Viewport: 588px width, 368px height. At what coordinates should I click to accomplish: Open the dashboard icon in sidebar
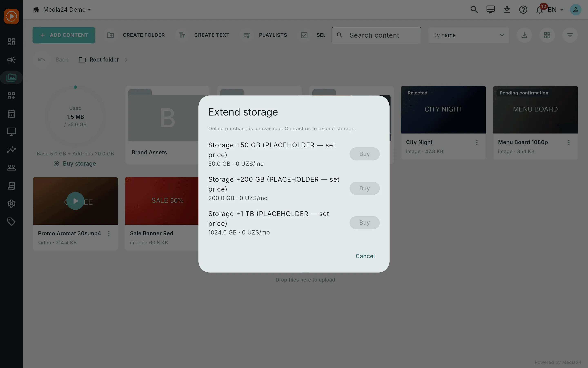11,42
